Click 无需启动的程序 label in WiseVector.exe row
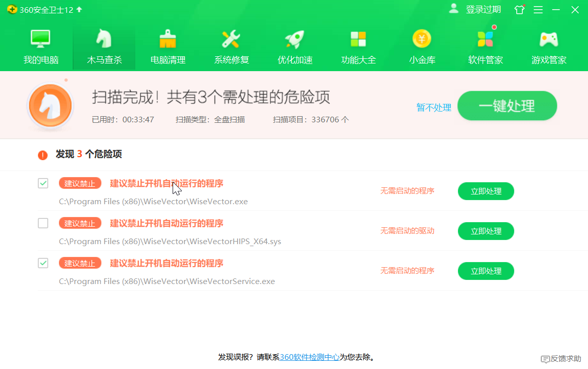The height and width of the screenshot is (369, 588). (x=407, y=191)
